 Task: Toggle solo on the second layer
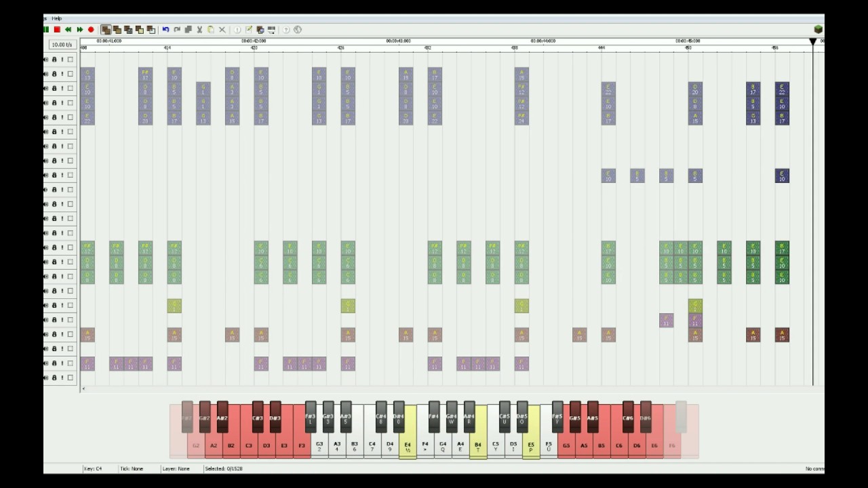[x=62, y=74]
